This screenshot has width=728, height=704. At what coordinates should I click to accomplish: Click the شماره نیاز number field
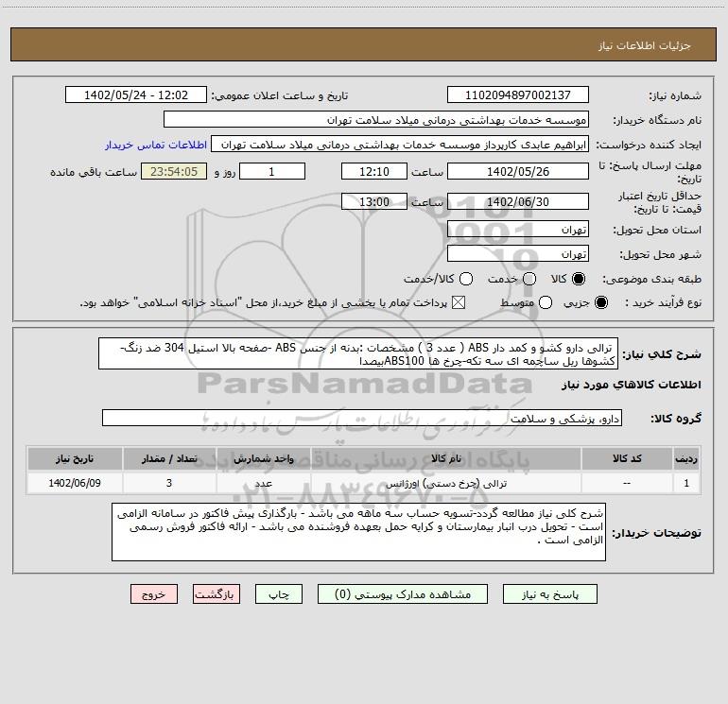click(517, 95)
